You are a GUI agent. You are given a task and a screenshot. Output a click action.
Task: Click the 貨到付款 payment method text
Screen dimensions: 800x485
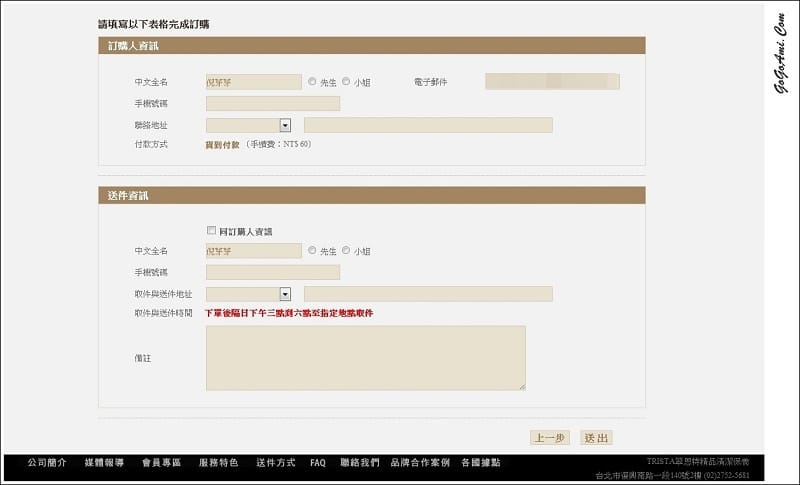[222, 145]
